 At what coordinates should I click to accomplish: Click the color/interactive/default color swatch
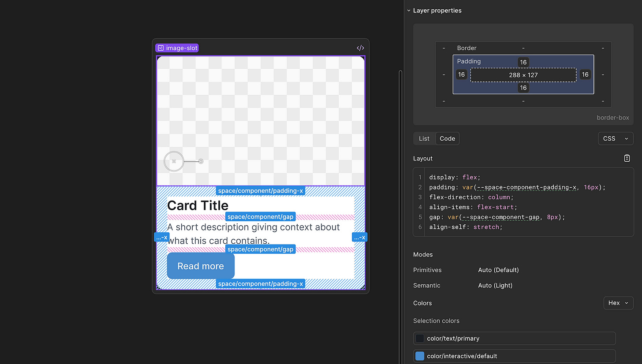point(419,356)
